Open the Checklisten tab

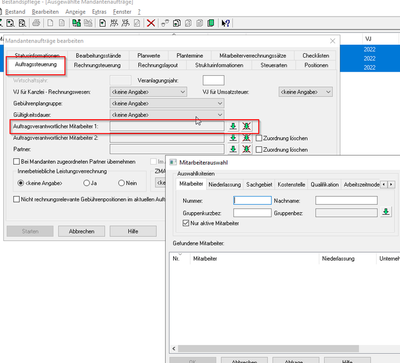(x=316, y=56)
